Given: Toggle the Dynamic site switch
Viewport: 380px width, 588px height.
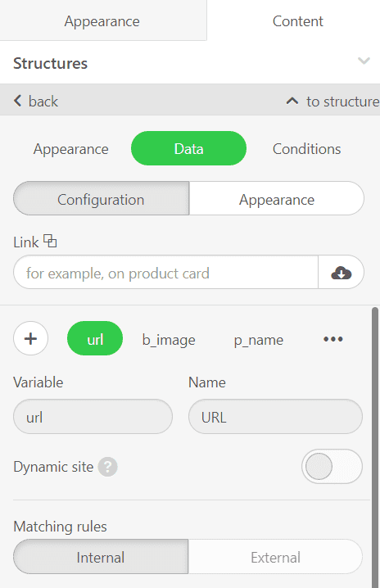Looking at the screenshot, I should point(332,467).
